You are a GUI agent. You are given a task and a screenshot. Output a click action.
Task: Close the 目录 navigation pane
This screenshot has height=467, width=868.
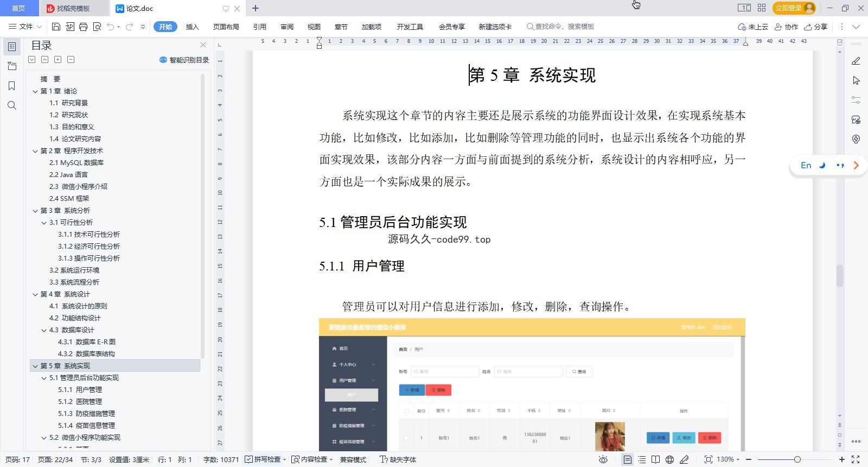click(x=203, y=45)
